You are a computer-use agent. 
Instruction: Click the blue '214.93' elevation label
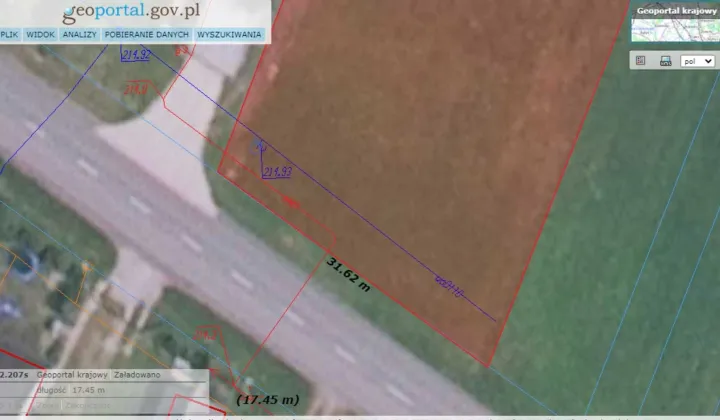tap(277, 172)
